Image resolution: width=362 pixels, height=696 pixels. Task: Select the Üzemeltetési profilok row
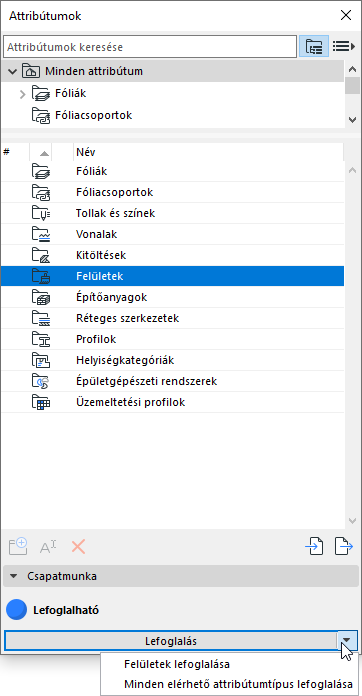pos(173,403)
